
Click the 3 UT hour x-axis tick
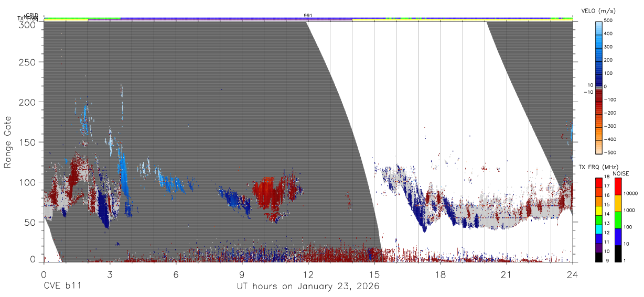pos(110,274)
